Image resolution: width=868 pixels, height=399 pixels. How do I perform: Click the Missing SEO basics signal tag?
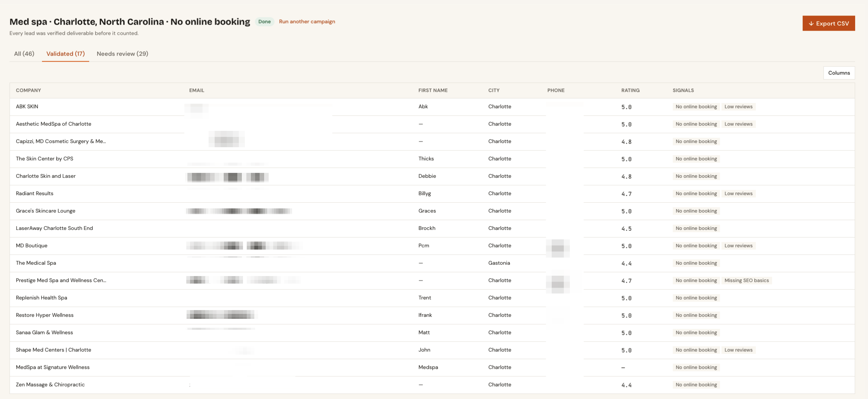[746, 281]
